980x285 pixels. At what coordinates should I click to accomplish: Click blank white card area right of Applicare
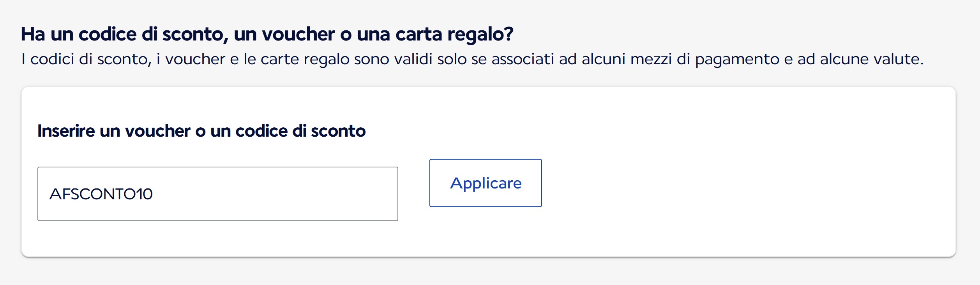(740, 183)
